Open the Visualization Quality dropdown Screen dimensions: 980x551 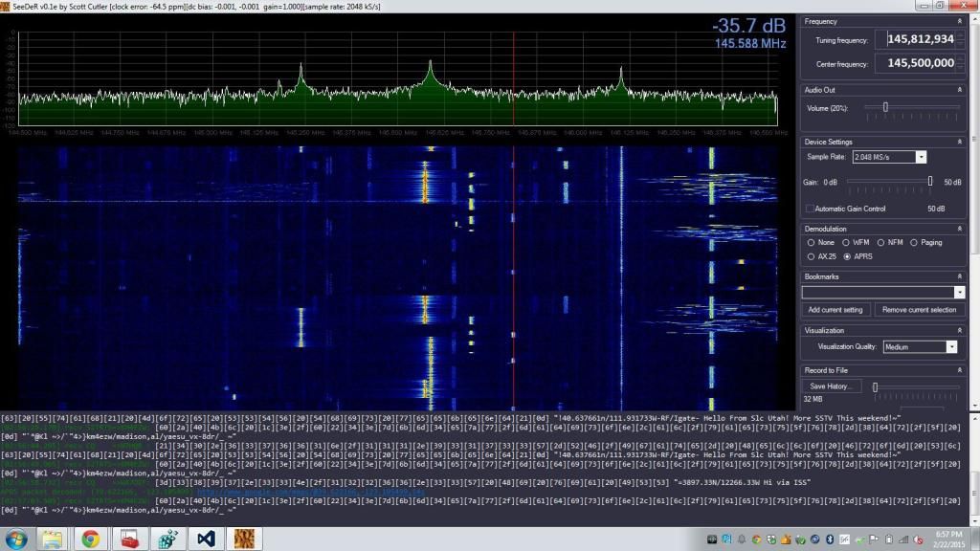pyautogui.click(x=951, y=346)
